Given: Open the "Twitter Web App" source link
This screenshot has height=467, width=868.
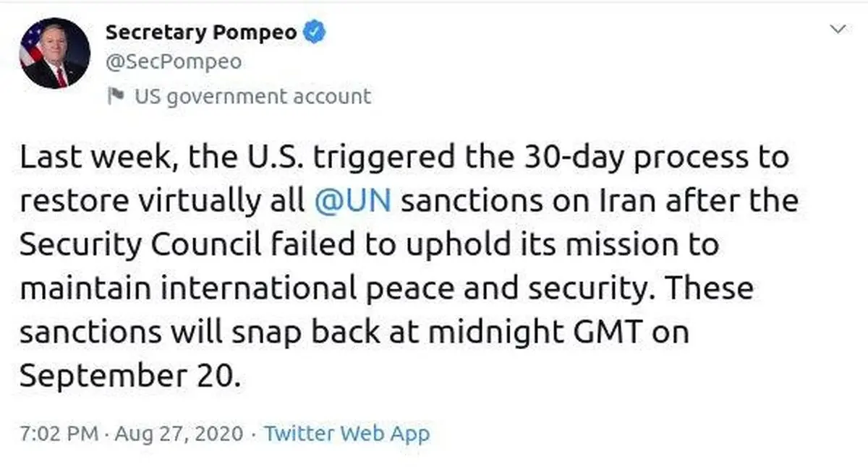Looking at the screenshot, I should (x=346, y=434).
